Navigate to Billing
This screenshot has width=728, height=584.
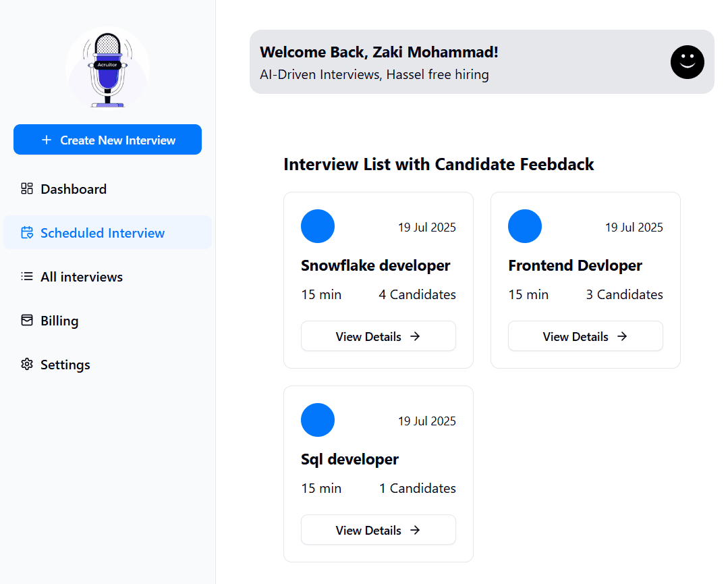(108, 320)
